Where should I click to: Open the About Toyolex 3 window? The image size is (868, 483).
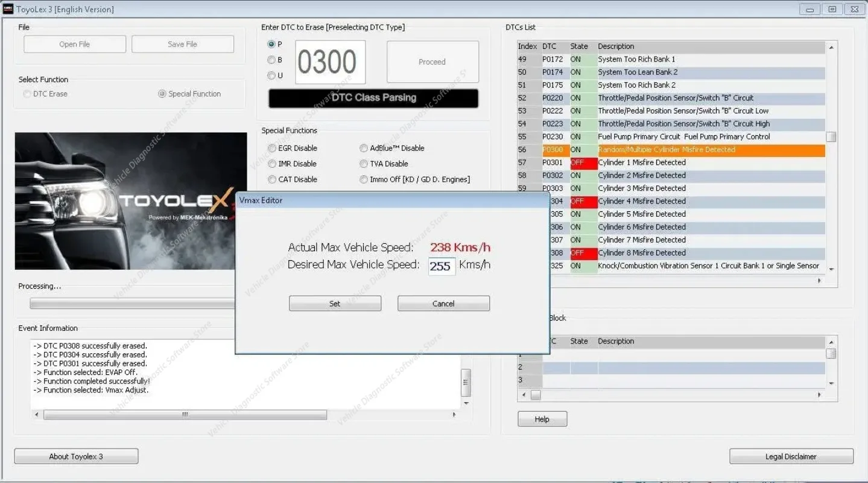[76, 456]
